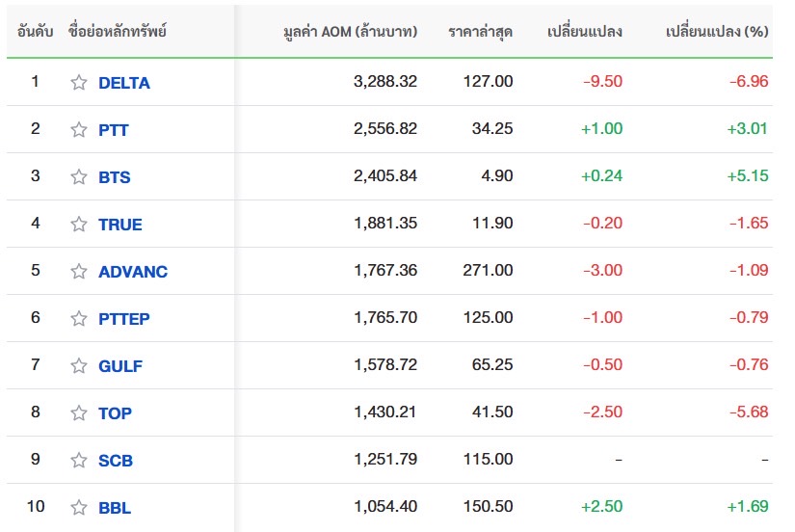795x532 pixels.
Task: Star the DELTA stock as favorite
Action: 79,83
